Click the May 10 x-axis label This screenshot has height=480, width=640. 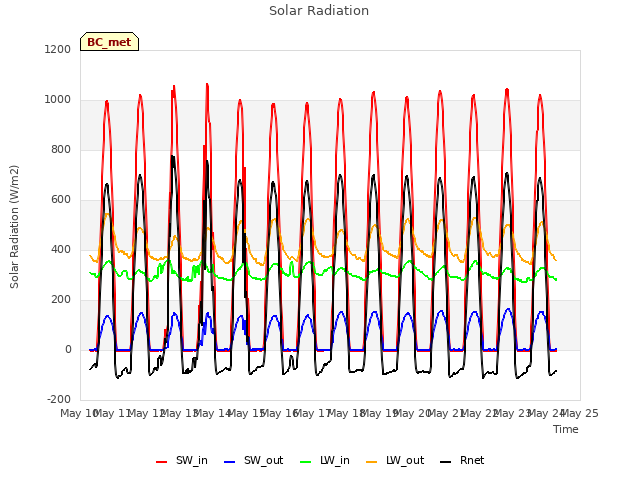(x=80, y=413)
